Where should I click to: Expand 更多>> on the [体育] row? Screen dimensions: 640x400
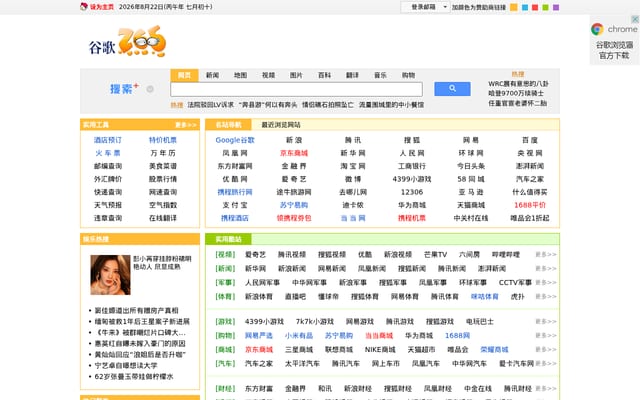[x=546, y=297]
